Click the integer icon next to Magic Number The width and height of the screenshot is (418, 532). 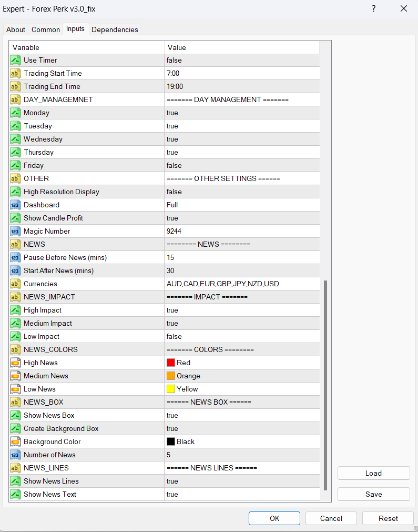point(16,231)
